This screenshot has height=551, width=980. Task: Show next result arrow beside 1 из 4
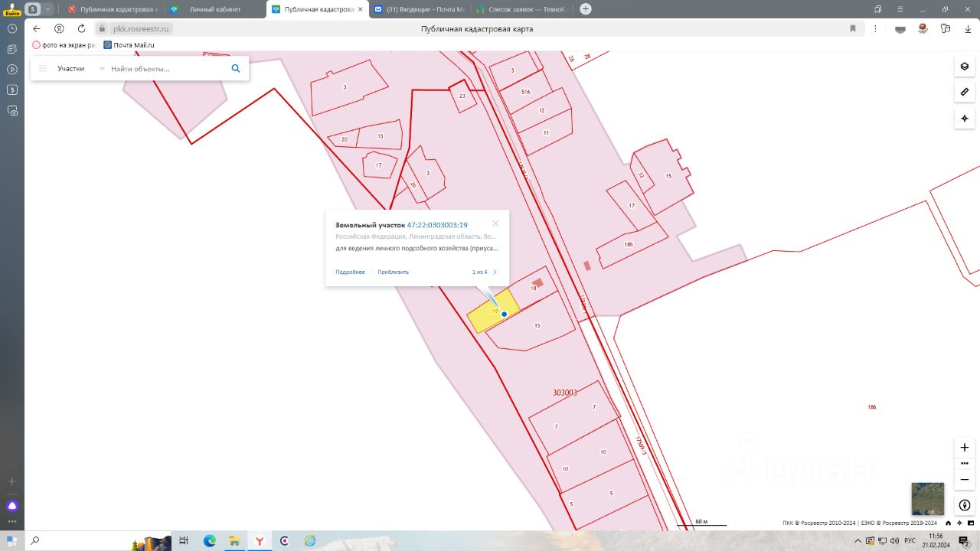[495, 272]
